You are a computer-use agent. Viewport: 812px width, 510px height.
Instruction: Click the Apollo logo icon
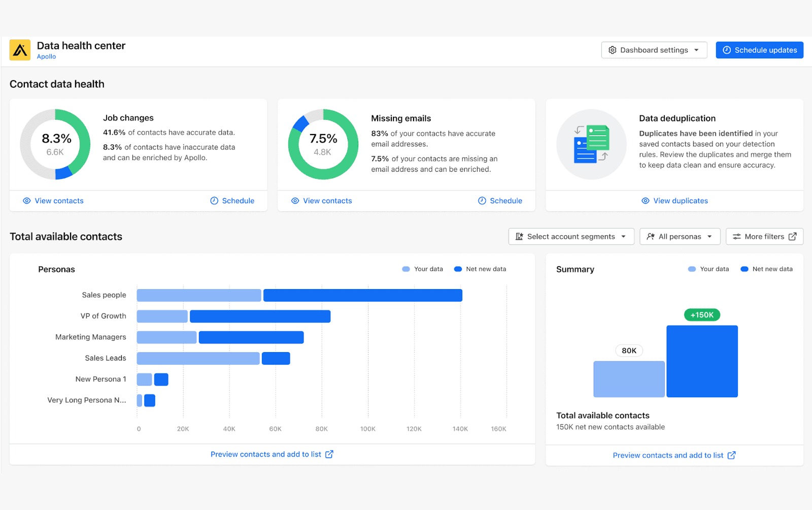tap(19, 49)
